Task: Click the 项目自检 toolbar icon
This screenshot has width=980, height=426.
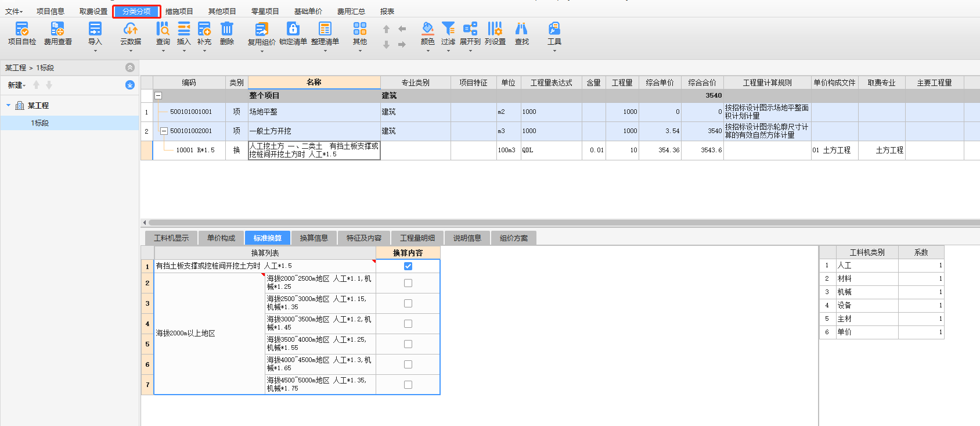Action: click(22, 29)
